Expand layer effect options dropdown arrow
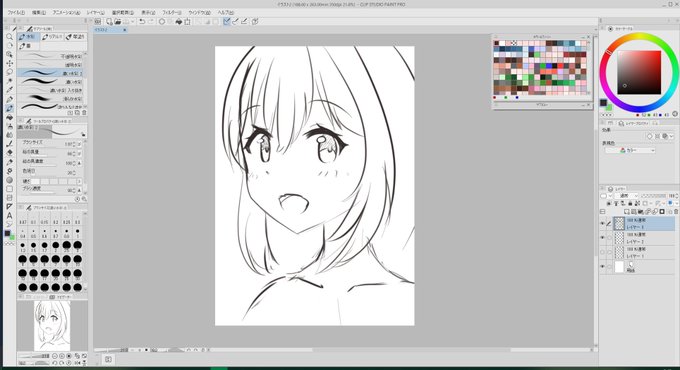The width and height of the screenshot is (680, 370). point(672,136)
